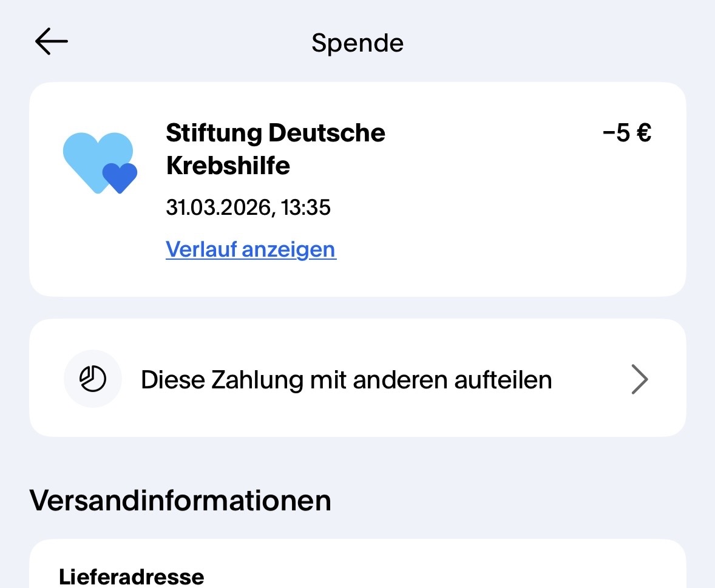Image resolution: width=715 pixels, height=588 pixels.
Task: Tap the blue hearts donation icon
Action: click(100, 163)
